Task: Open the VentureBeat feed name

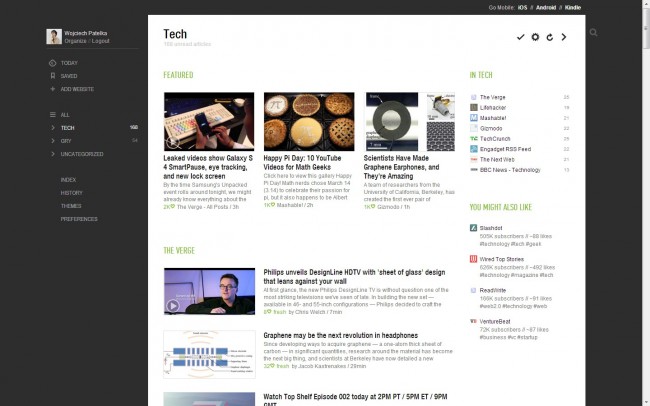Action: click(x=495, y=321)
